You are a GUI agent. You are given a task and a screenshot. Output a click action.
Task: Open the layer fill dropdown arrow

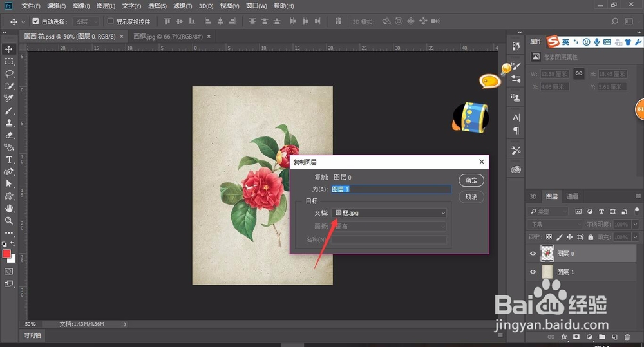[x=636, y=238]
